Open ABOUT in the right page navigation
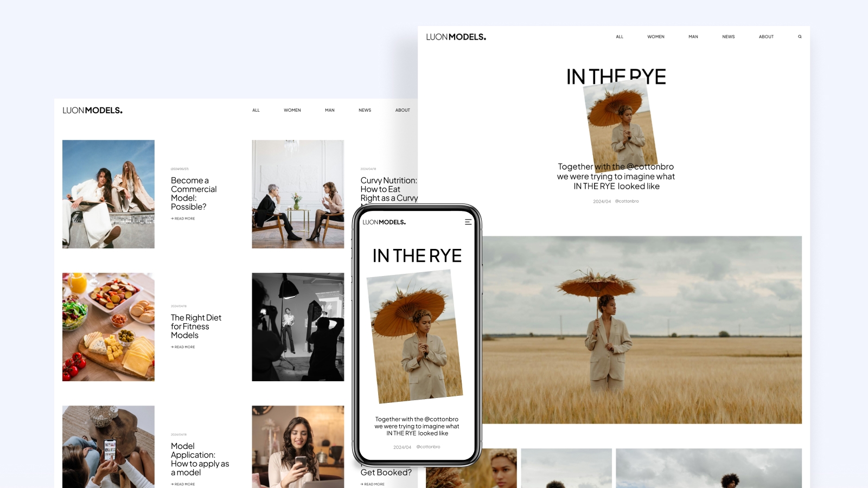Screen dimensions: 868x488 pos(766,37)
